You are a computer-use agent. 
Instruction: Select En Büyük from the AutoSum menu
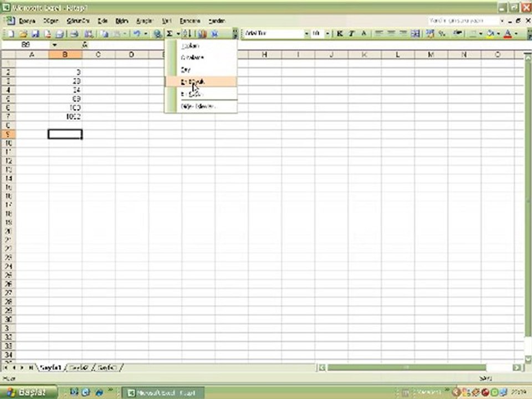coord(201,82)
